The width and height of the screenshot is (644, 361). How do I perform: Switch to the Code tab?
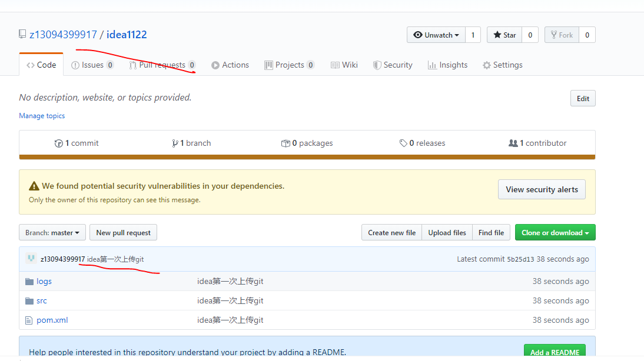[41, 65]
